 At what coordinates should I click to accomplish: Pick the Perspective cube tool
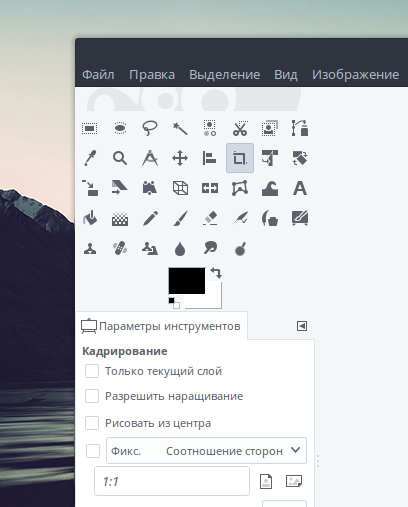pos(180,188)
